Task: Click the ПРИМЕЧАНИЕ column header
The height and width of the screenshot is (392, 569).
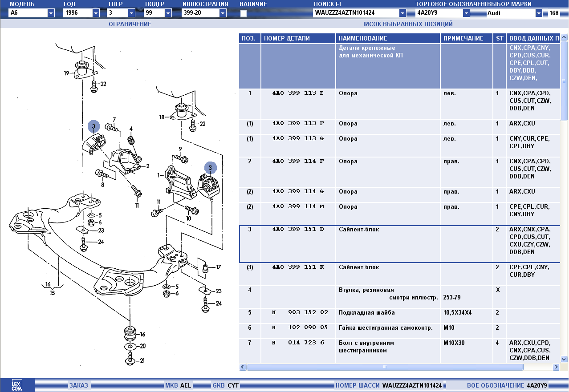Action: point(466,38)
